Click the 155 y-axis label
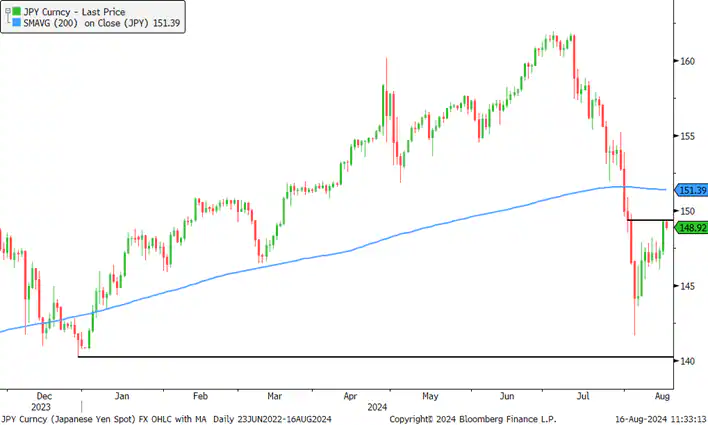The height and width of the screenshot is (425, 708). (687, 136)
